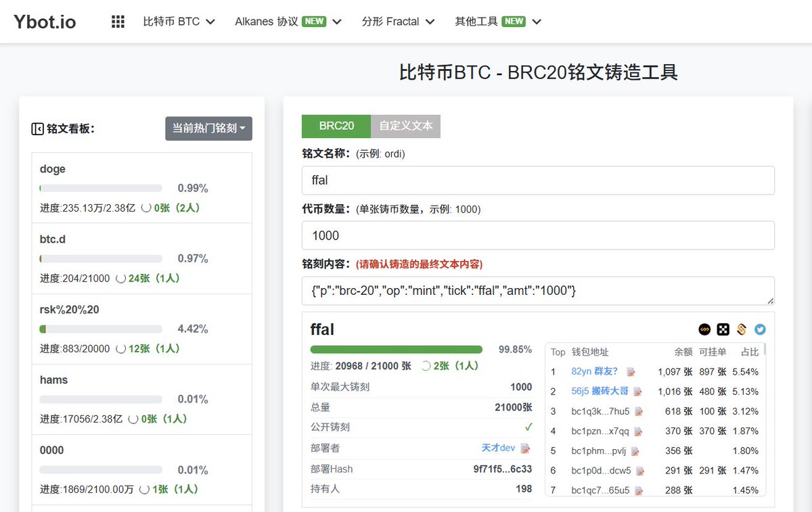The width and height of the screenshot is (812, 512).
Task: Click the note icon beside bc1qc7...65u5
Action: (x=638, y=490)
